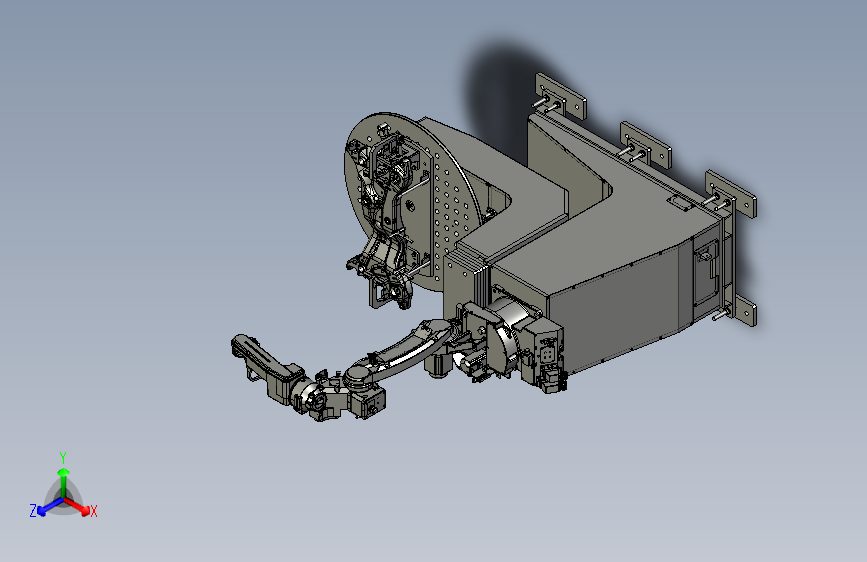Click the red X axis arrow on the triad
867x562 pixels.
(x=77, y=506)
